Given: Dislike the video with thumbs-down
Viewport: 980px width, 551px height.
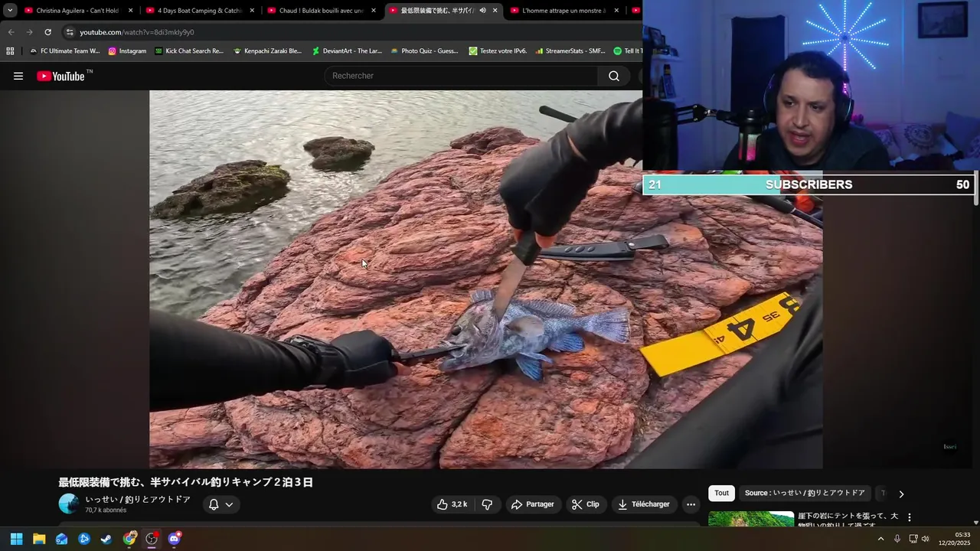Looking at the screenshot, I should point(487,504).
